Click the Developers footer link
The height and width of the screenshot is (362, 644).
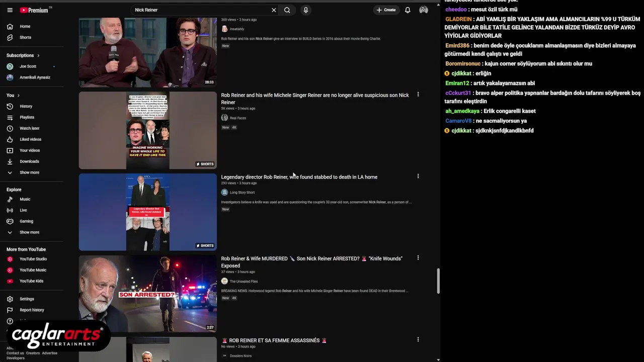pyautogui.click(x=16, y=358)
